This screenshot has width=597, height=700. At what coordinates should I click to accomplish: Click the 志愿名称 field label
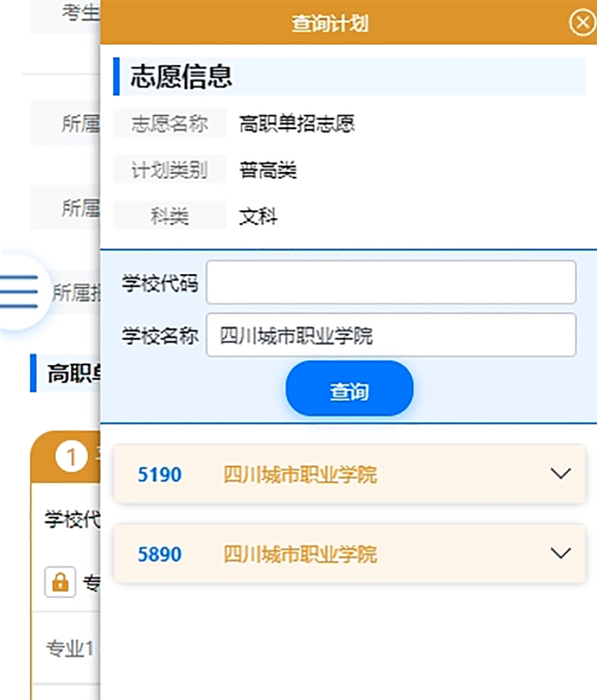click(170, 123)
